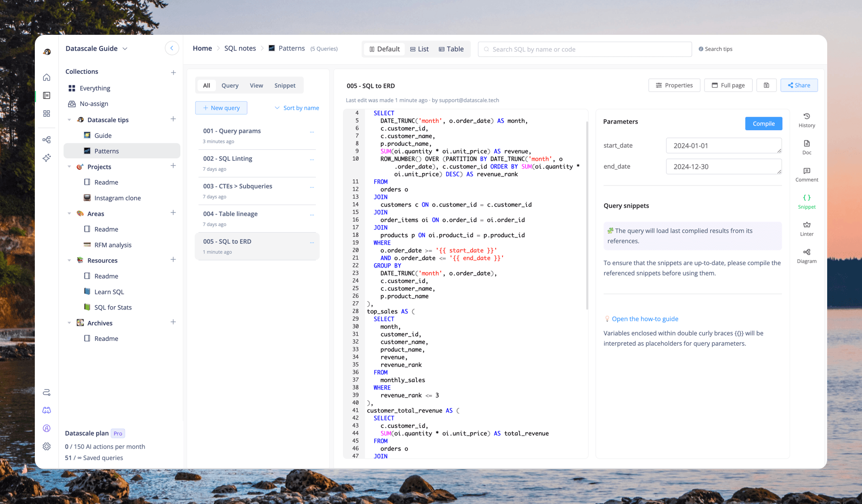
Task: Select the Home icon in the left sidebar
Action: point(46,77)
